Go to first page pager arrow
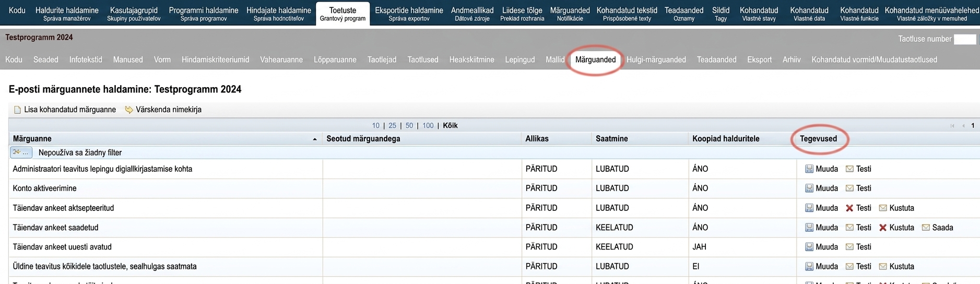980x284 pixels. pyautogui.click(x=952, y=126)
